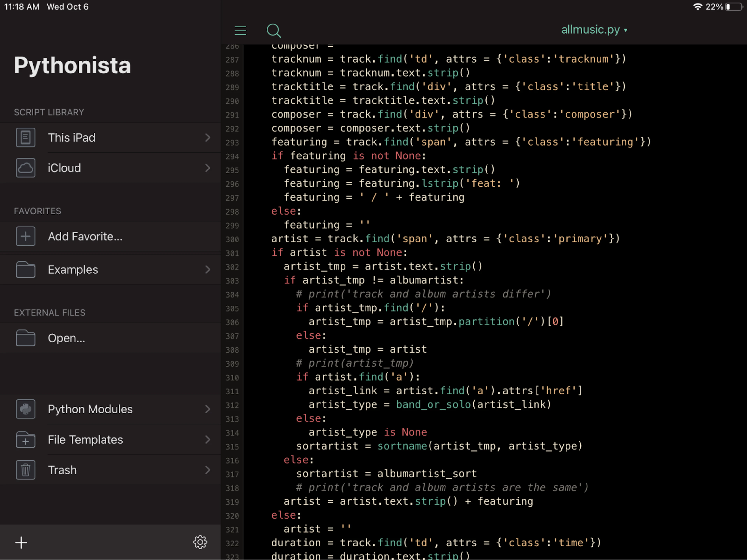The height and width of the screenshot is (560, 747).
Task: Open settings with the gear icon
Action: pyautogui.click(x=200, y=543)
